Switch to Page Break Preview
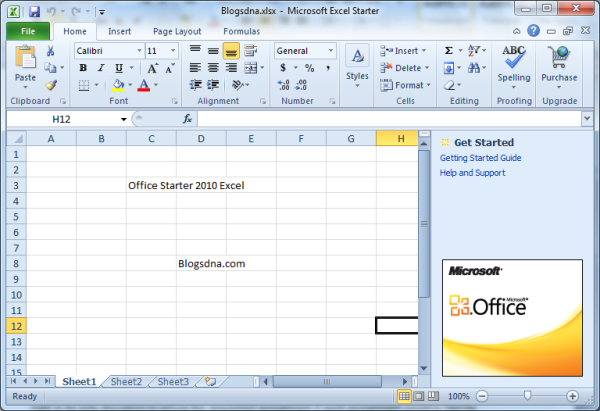Image resolution: width=600 pixels, height=411 pixels. pyautogui.click(x=433, y=396)
